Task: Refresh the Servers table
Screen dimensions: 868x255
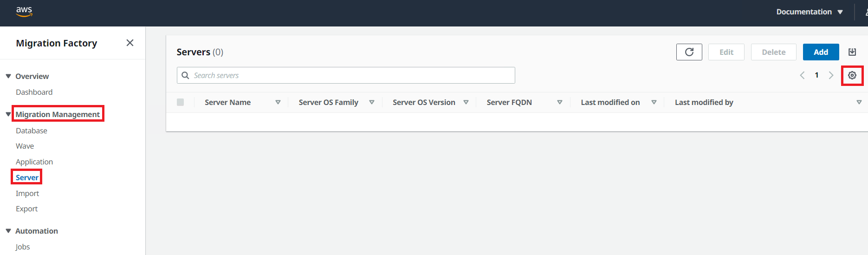Action: (689, 52)
